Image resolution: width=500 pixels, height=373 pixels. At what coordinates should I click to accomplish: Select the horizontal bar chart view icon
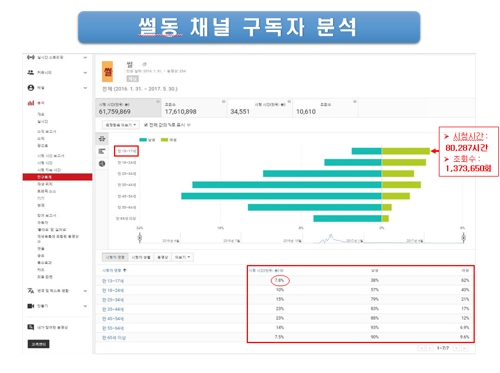(x=102, y=151)
